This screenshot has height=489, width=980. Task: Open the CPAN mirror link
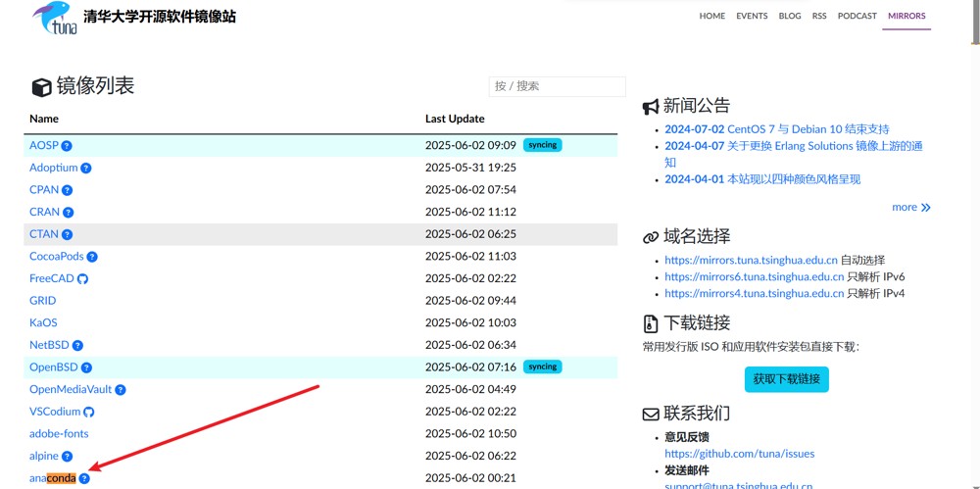click(44, 189)
